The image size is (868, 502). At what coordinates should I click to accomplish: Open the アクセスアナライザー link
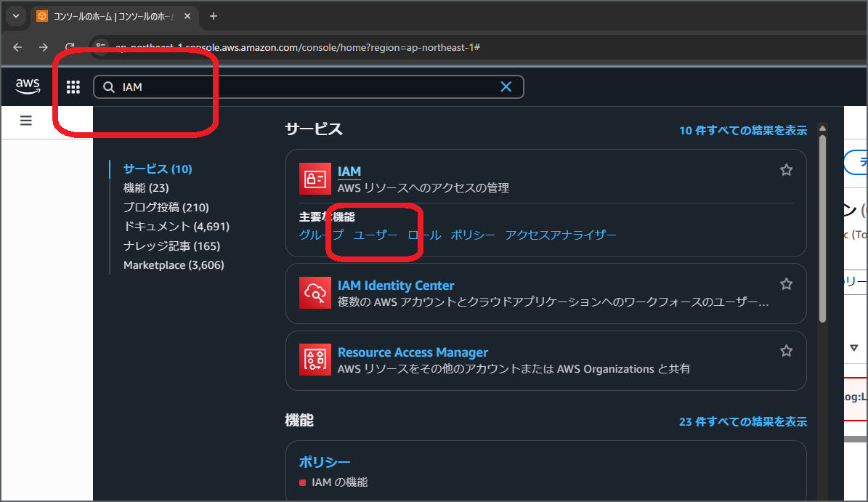coord(561,235)
